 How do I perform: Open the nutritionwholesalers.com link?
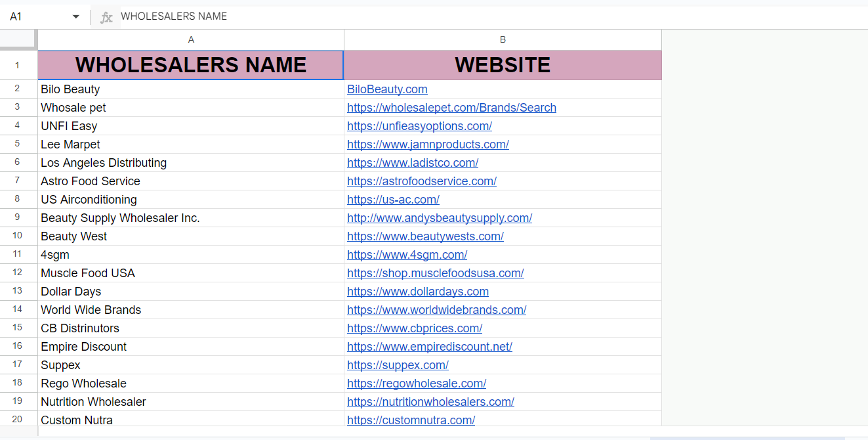pyautogui.click(x=430, y=402)
